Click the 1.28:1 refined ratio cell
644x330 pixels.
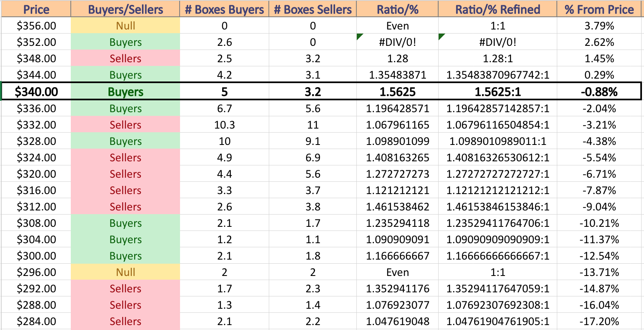click(x=498, y=59)
